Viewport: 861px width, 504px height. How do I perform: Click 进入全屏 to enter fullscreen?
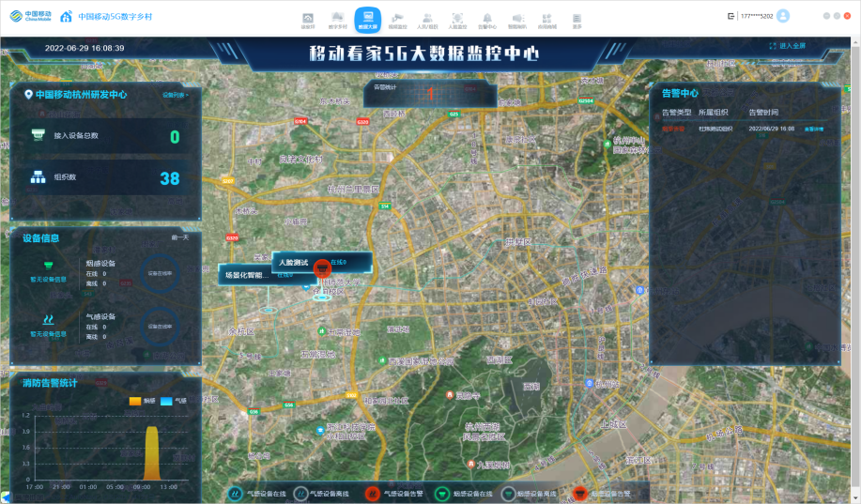click(x=787, y=45)
